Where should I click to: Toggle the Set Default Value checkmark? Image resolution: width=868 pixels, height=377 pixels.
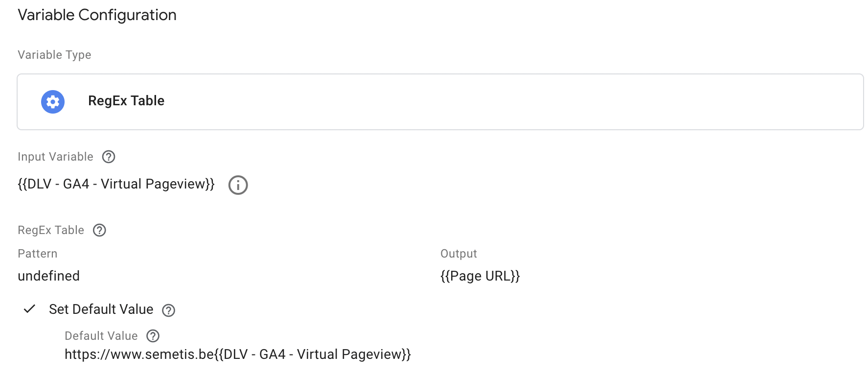pos(30,309)
